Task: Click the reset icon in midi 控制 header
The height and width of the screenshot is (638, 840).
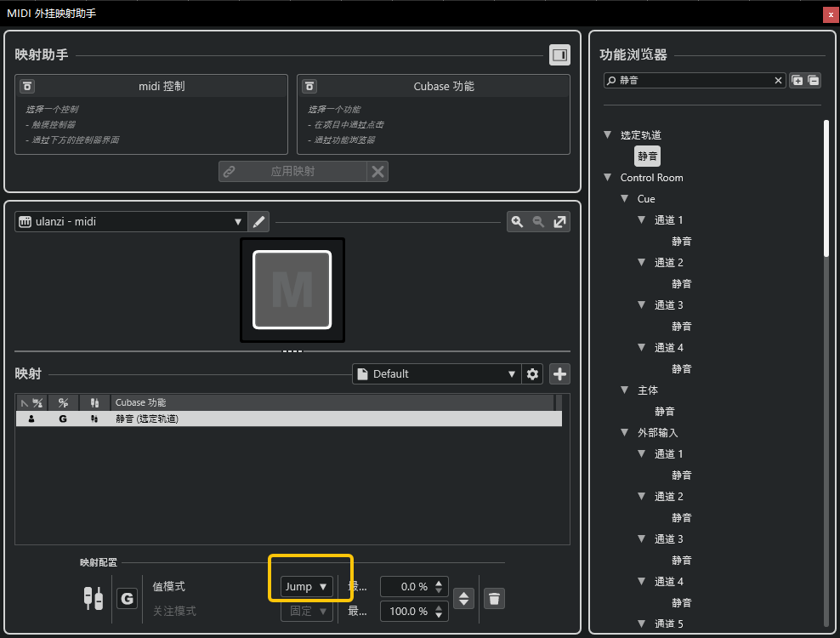Action: 27,86
